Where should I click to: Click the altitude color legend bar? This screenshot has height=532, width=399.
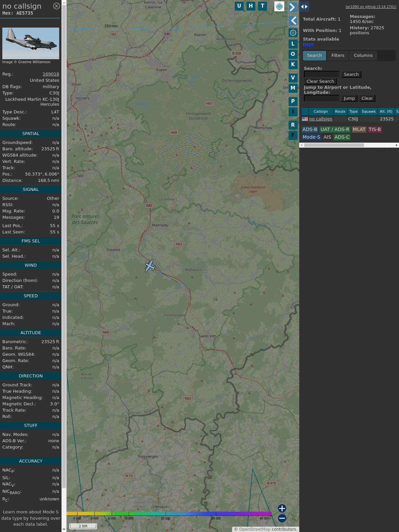(169, 514)
